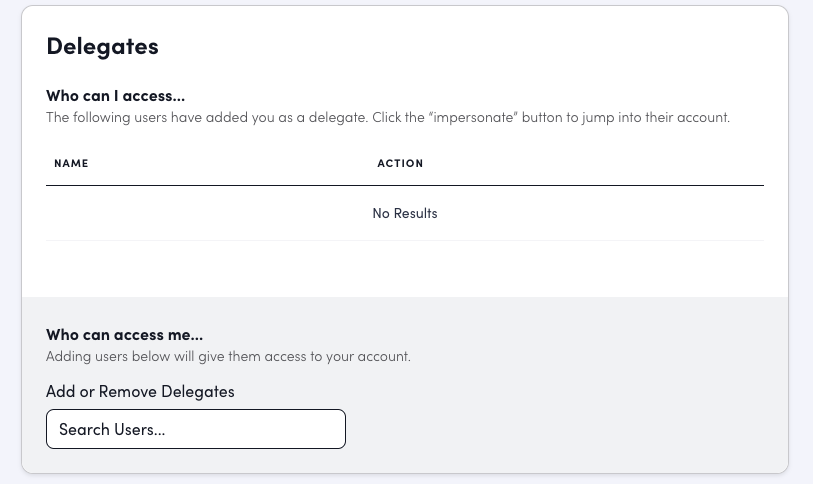
Task: Click the "Adding users below" description text
Action: [x=228, y=356]
